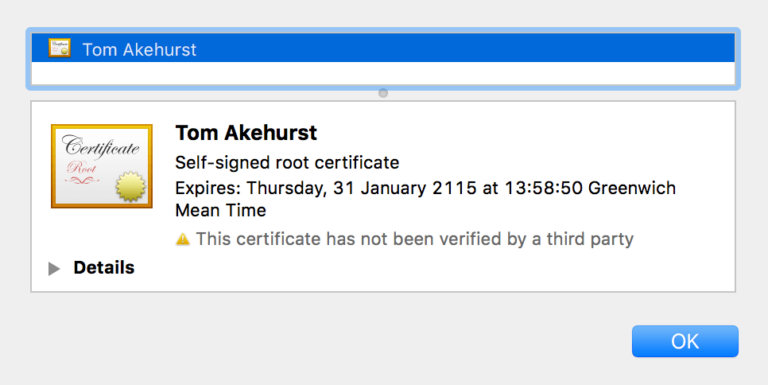
Task: Click the 'Mean Time' text on the second expiry line
Action: (x=221, y=211)
